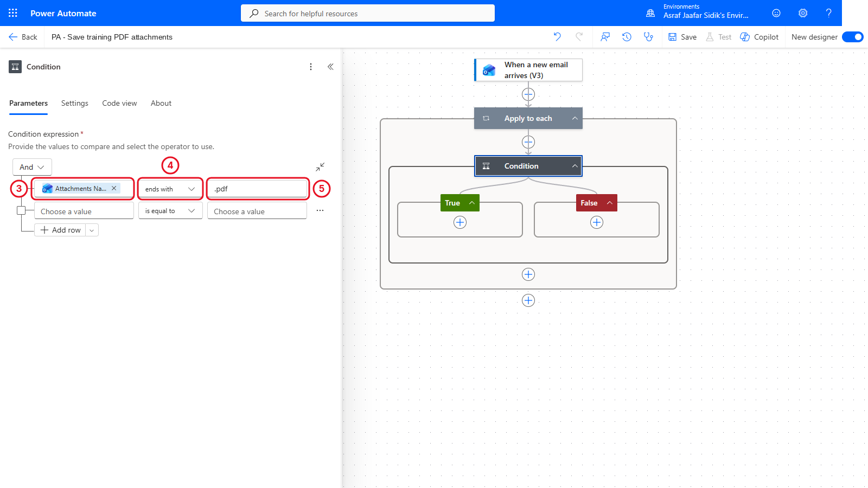This screenshot has height=488, width=868.
Task: Add a new condition row
Action: pyautogui.click(x=60, y=230)
